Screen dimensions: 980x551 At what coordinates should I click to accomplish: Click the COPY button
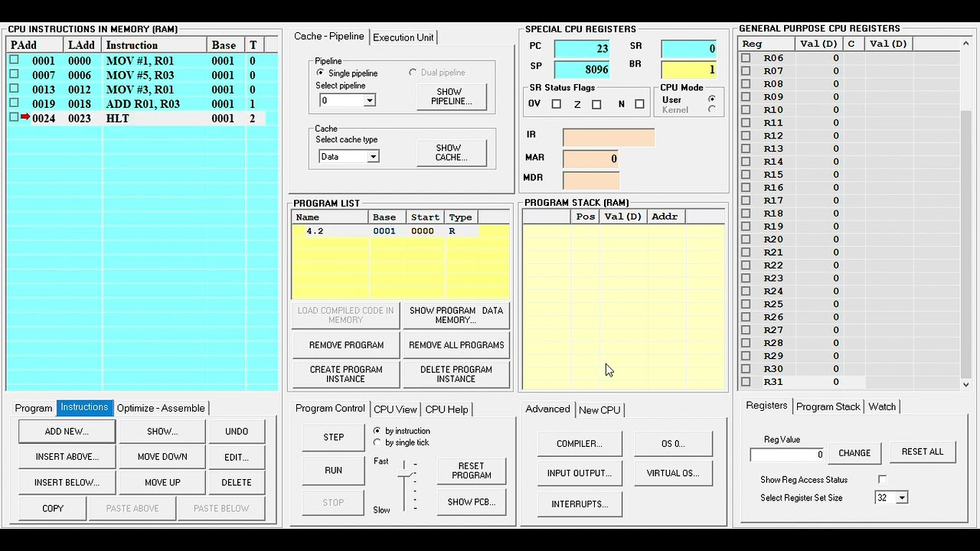[x=53, y=508]
